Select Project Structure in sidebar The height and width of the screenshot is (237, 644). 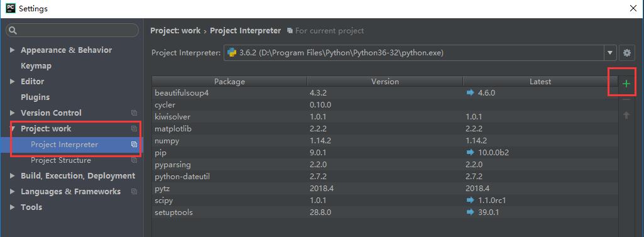(61, 160)
